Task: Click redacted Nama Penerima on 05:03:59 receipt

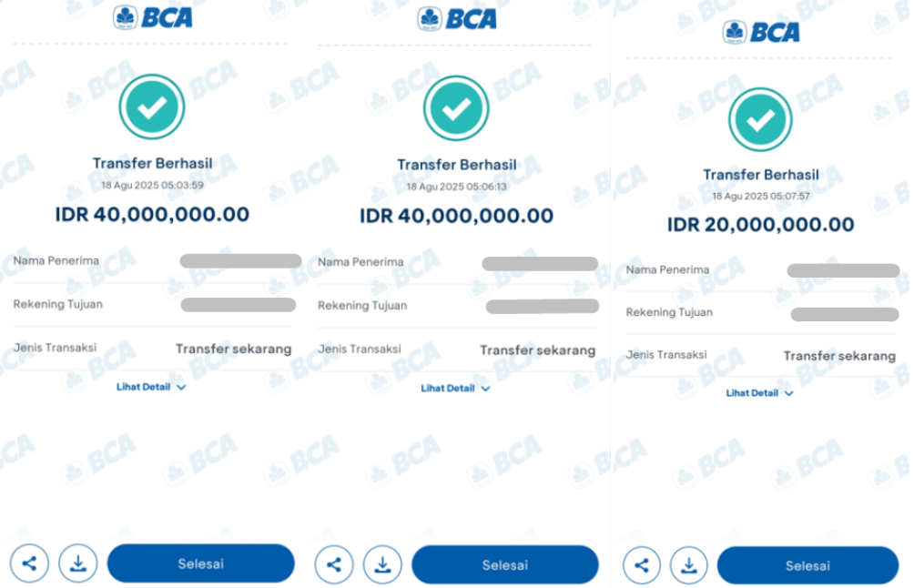Action: pos(240,261)
